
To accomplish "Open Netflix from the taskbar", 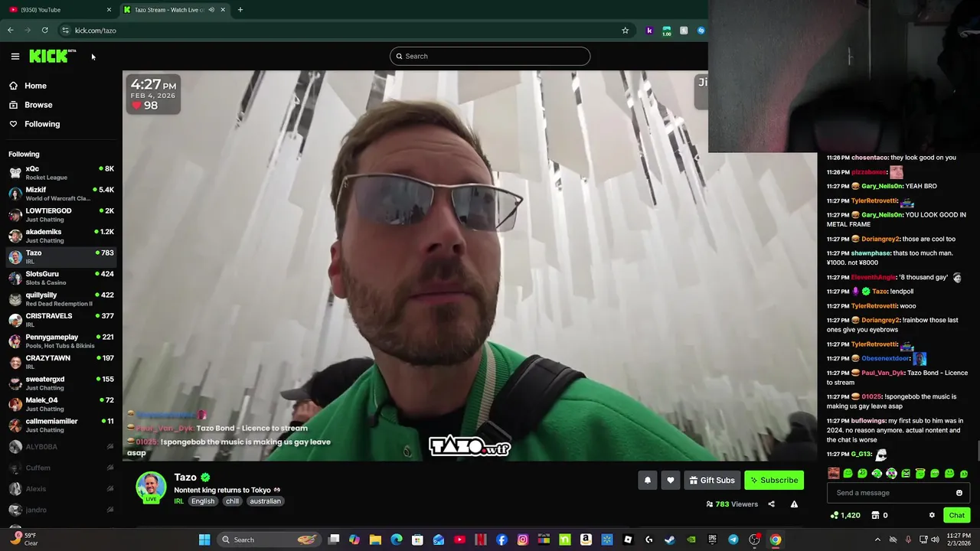I will (x=481, y=540).
